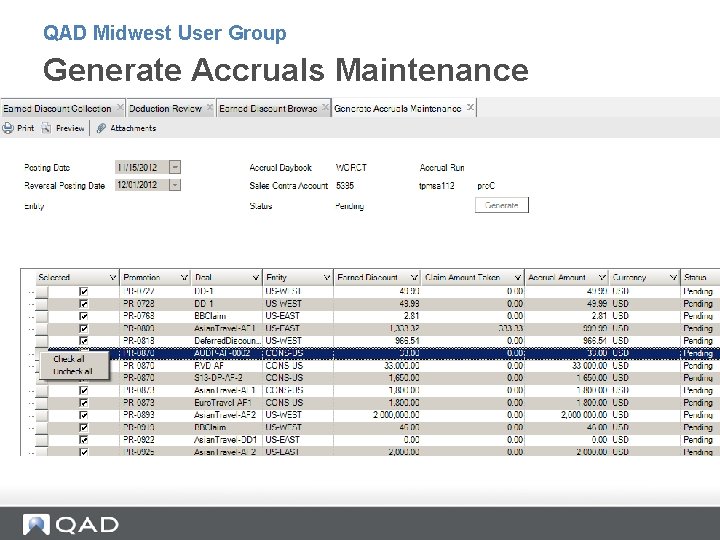Toggle the checkbox for PR-0922 row
Viewport: 720px width, 540px height.
(x=84, y=440)
